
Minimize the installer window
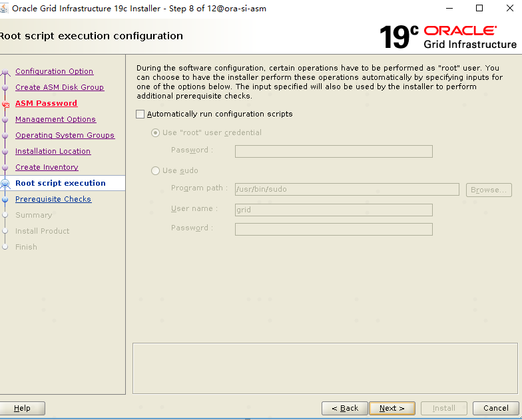coord(449,8)
